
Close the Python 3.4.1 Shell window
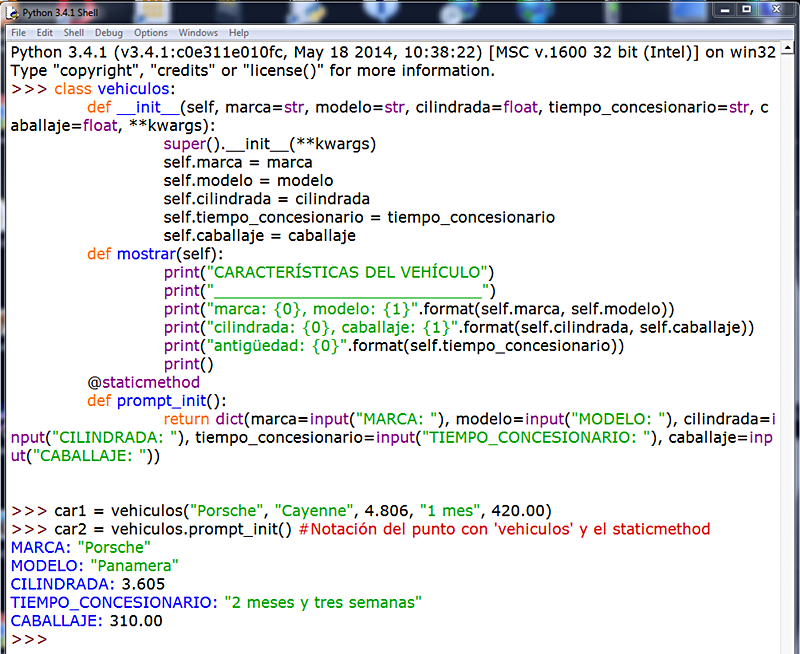click(777, 9)
